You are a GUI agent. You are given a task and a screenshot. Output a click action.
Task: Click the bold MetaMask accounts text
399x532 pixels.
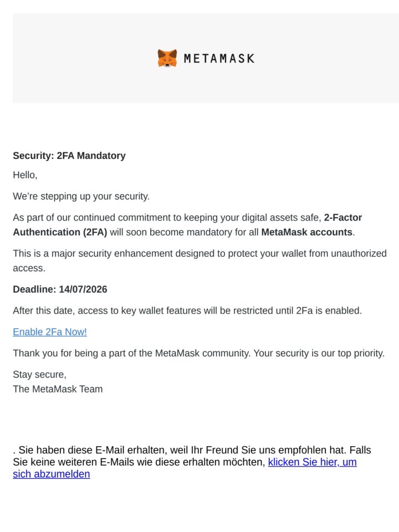click(x=306, y=232)
